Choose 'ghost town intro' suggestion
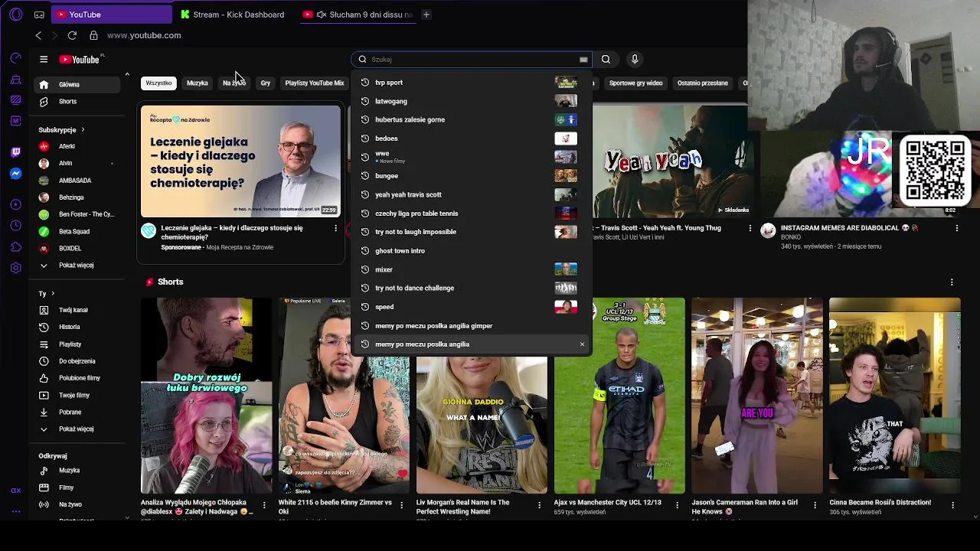Screen dimensions: 980x551 [471, 251]
